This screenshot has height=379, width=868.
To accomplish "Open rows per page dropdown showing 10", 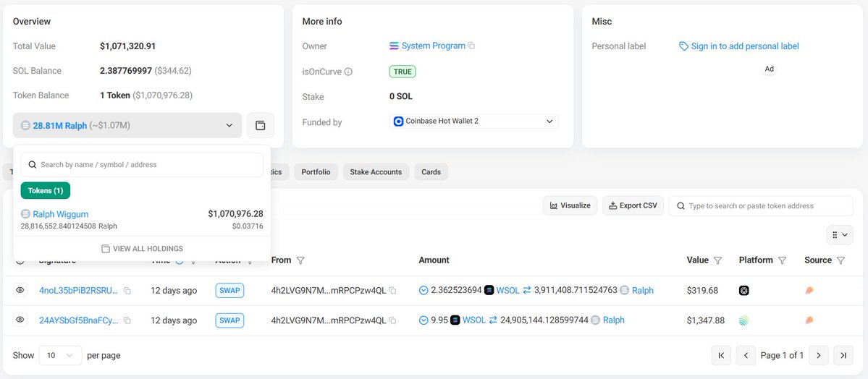I will (x=60, y=355).
